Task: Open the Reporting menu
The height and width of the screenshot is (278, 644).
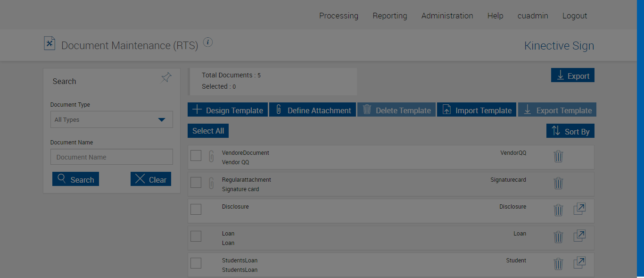Action: (389, 16)
